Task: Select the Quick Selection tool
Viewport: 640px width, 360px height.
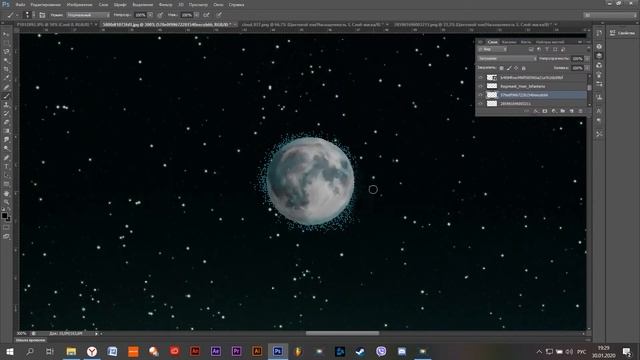Action: coord(6,61)
